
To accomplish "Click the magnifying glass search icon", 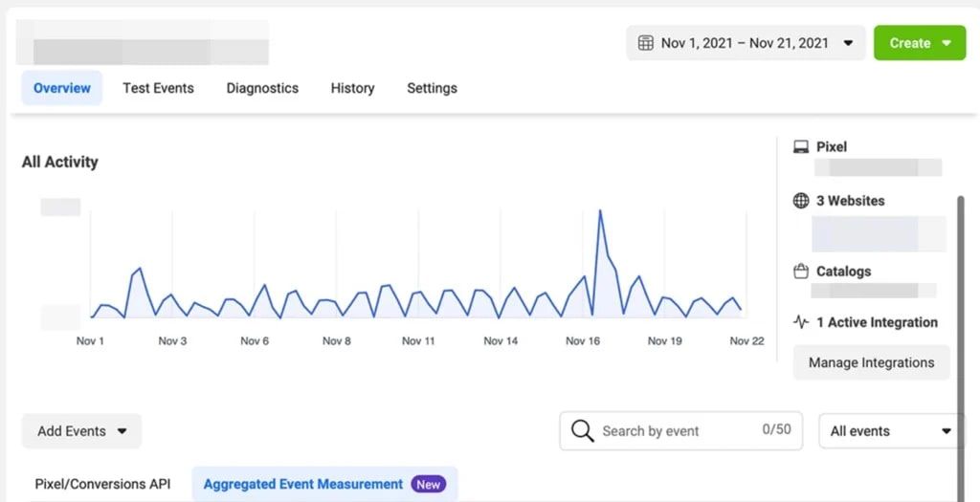I will 582,431.
